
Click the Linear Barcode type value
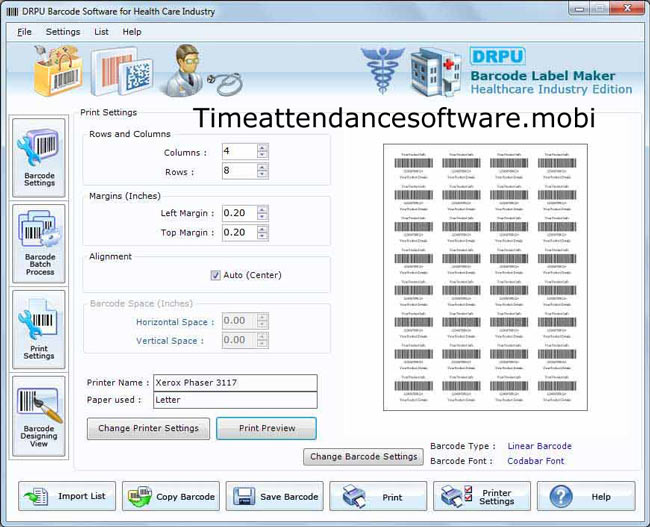click(539, 446)
